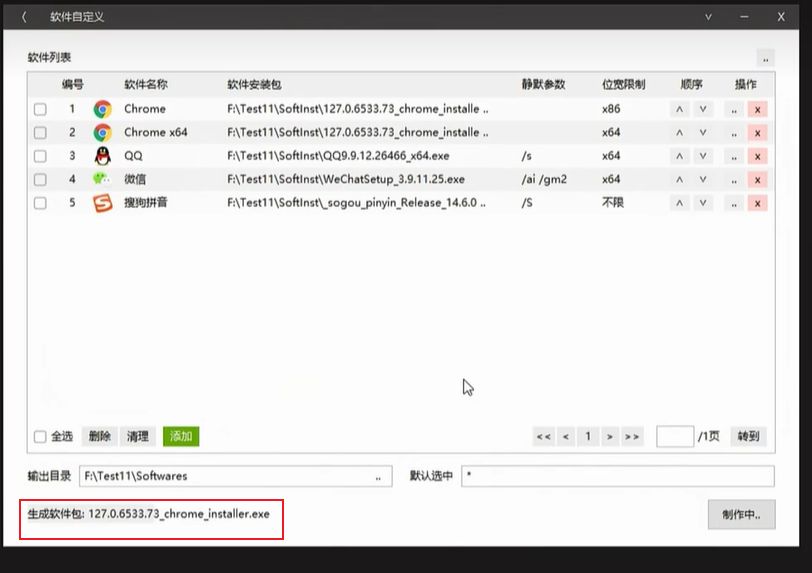Tick the checkbox for 微信 row
The image size is (812, 573).
click(40, 180)
